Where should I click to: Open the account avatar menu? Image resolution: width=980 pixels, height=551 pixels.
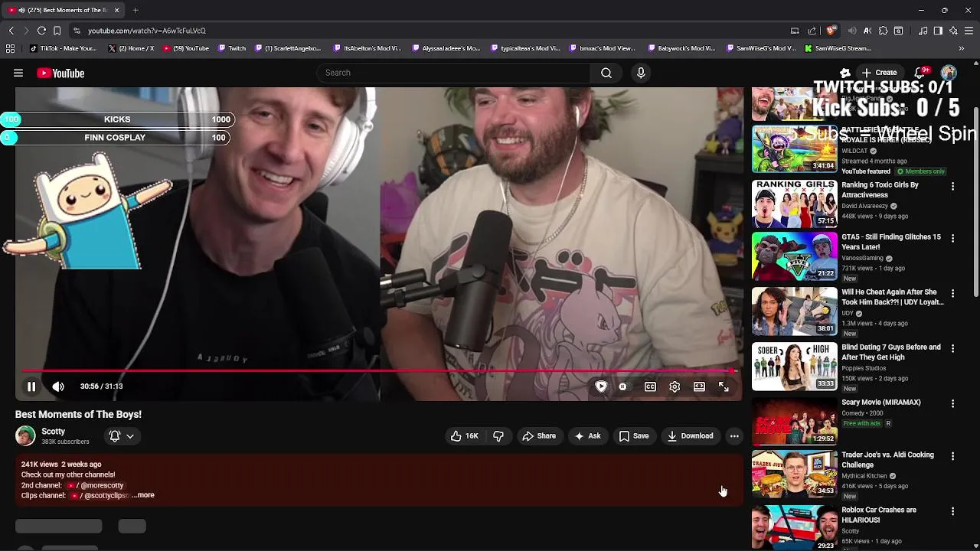tap(949, 73)
